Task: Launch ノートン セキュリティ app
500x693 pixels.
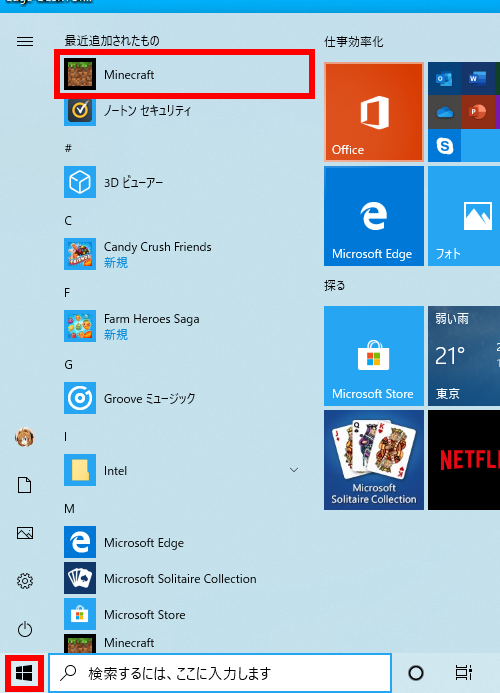Action: (184, 110)
